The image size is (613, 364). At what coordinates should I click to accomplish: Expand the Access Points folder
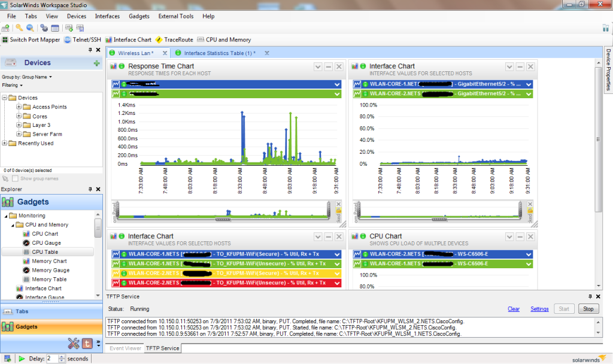(19, 107)
